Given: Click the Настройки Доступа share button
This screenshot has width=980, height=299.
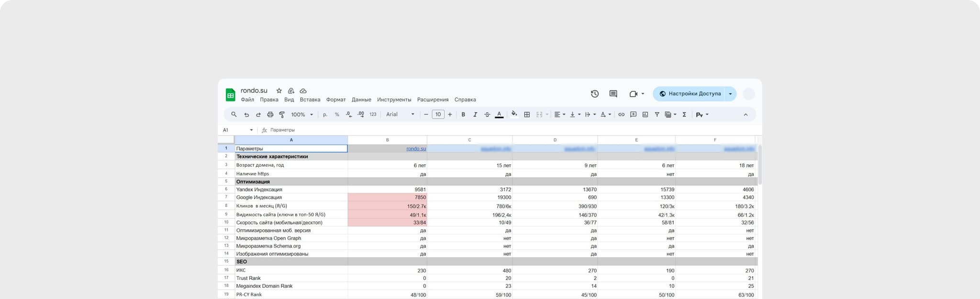Looking at the screenshot, I should click(690, 94).
